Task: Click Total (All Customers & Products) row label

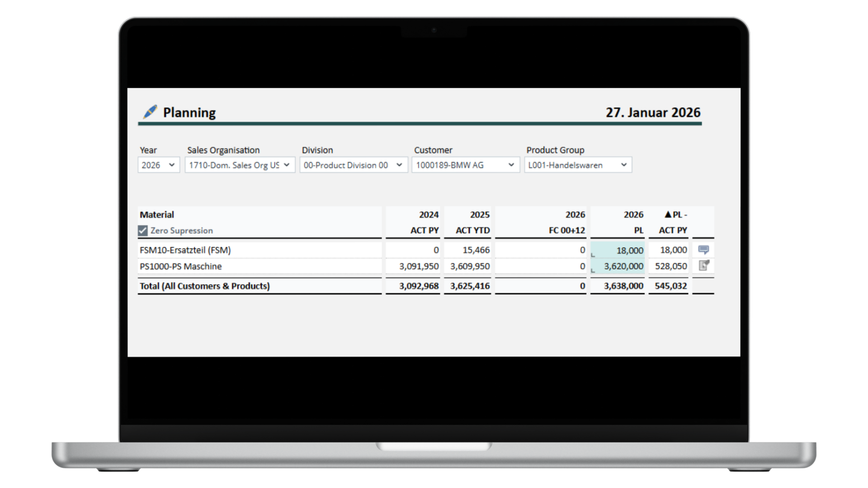Action: point(204,286)
